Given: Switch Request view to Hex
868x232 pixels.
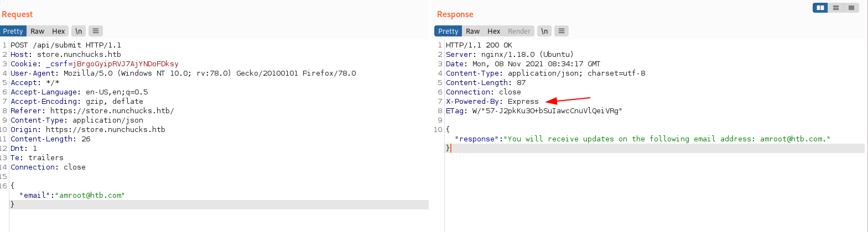Looking at the screenshot, I should (58, 31).
